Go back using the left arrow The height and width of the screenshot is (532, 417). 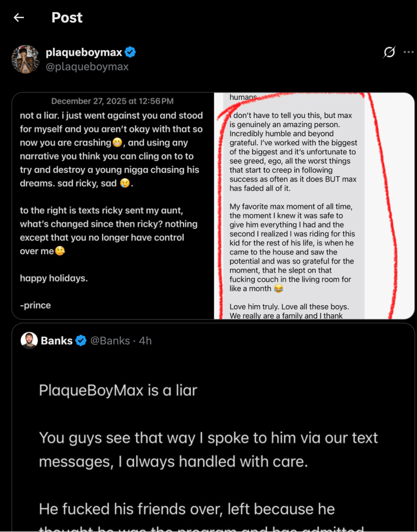pos(19,18)
